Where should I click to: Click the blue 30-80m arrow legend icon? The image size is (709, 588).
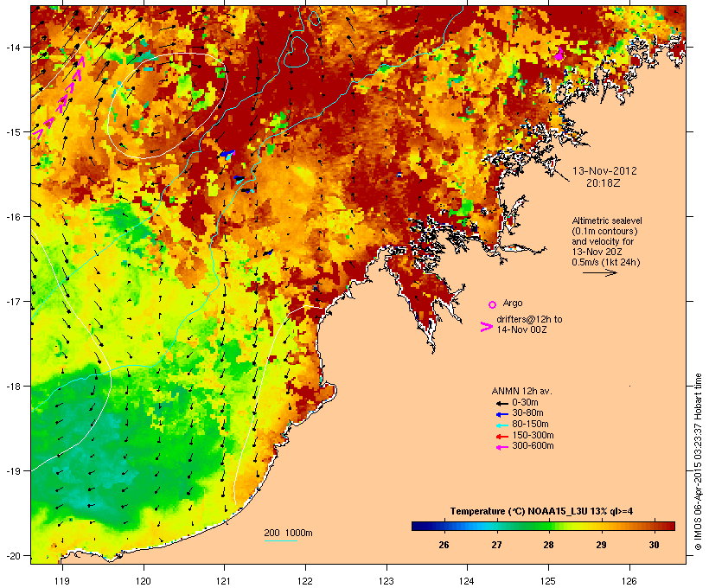pyautogui.click(x=502, y=414)
